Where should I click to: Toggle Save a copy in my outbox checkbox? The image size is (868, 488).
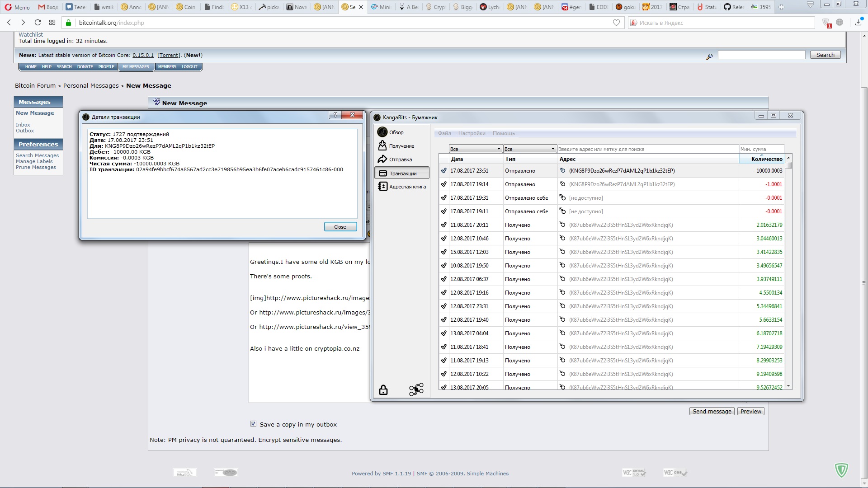coord(253,424)
